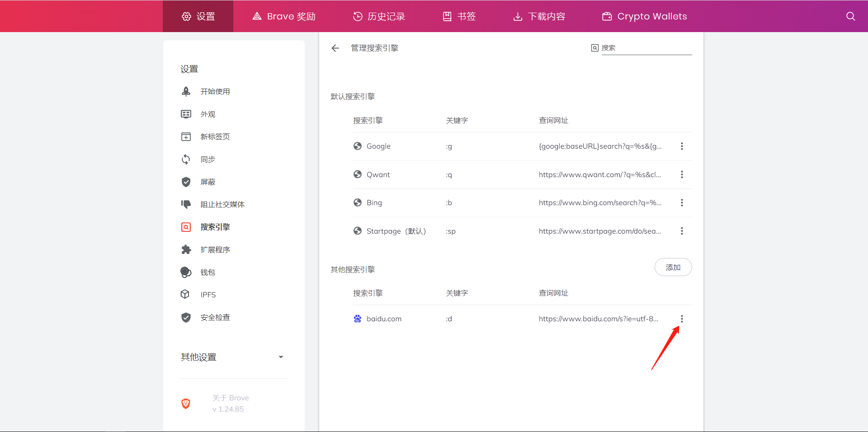
Task: Click the new tab icon beside 新标签页
Action: coord(186,136)
